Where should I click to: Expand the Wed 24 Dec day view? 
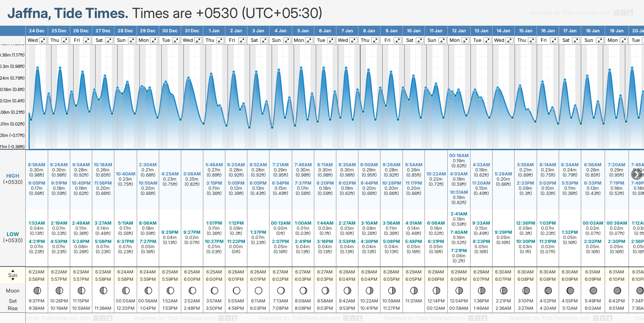coord(43,40)
